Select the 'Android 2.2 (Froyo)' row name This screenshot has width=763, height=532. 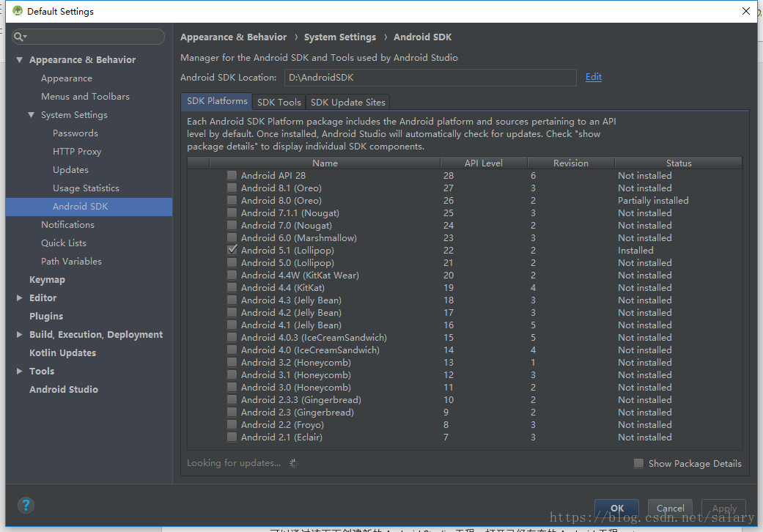282,424
